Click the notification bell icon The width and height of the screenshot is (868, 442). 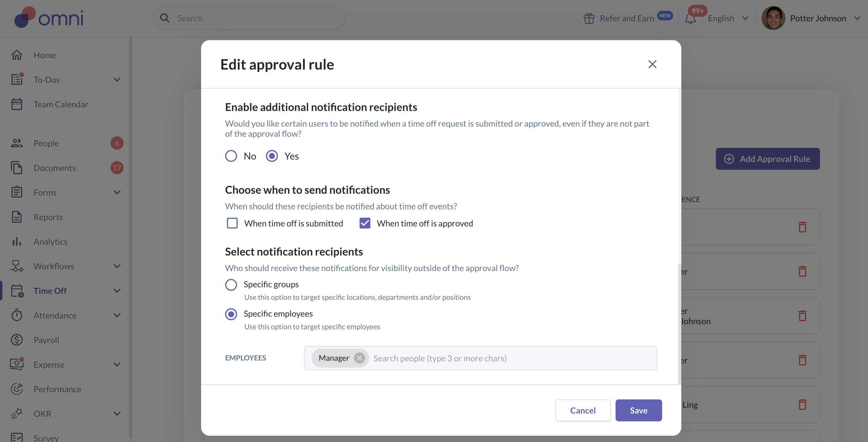(690, 19)
